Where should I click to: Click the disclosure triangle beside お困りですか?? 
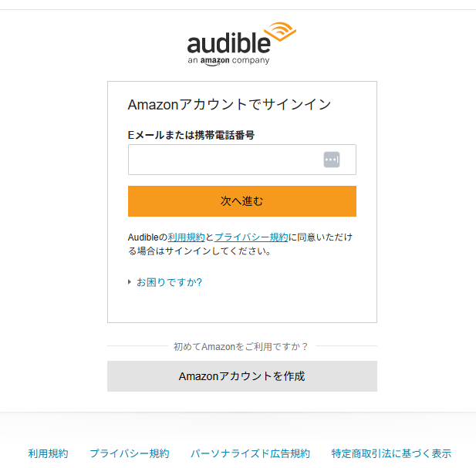point(130,282)
